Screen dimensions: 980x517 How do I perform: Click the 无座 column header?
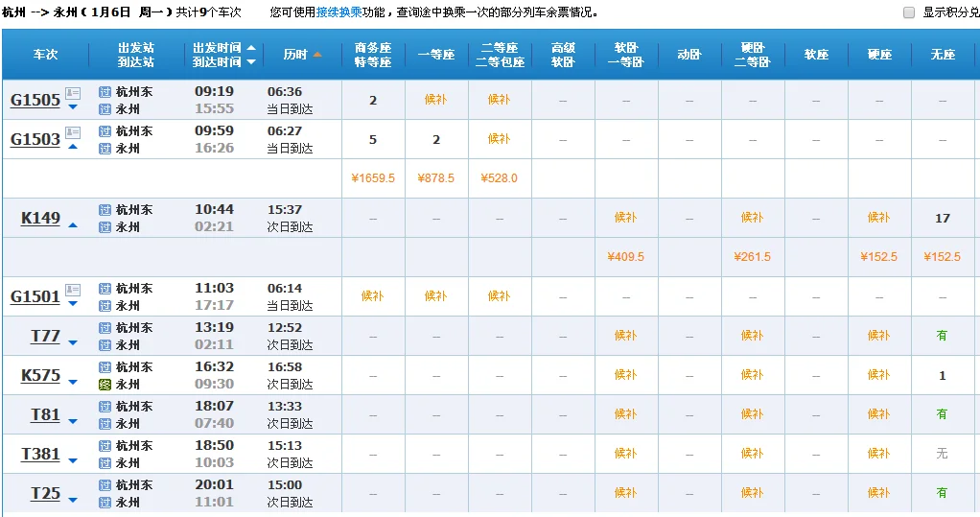pyautogui.click(x=943, y=55)
